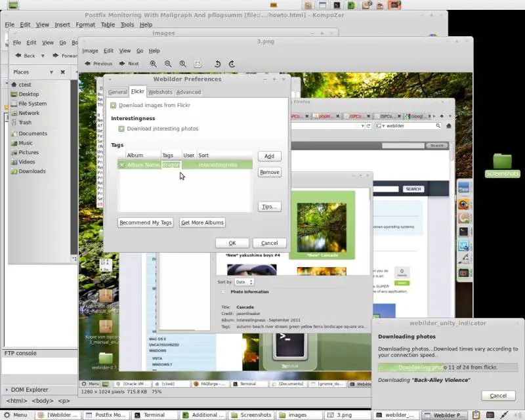Fit image to window in image viewer

[198, 64]
